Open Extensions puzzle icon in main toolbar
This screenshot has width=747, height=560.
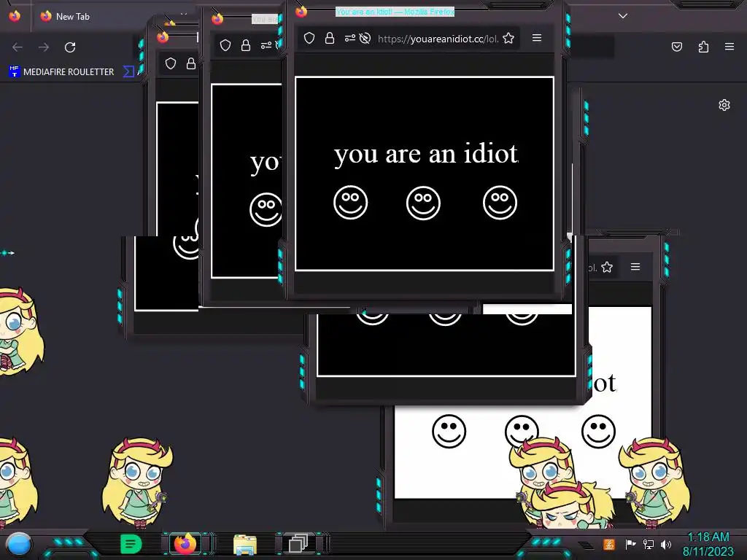pos(703,47)
